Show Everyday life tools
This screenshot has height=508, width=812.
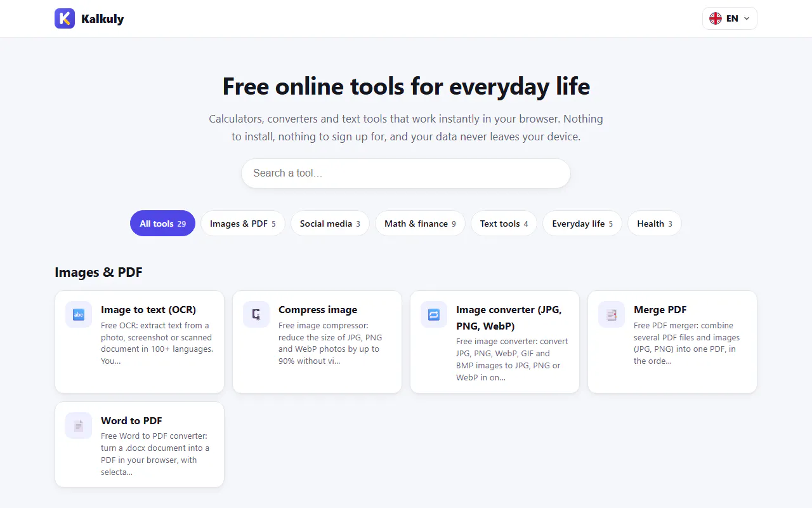(582, 224)
